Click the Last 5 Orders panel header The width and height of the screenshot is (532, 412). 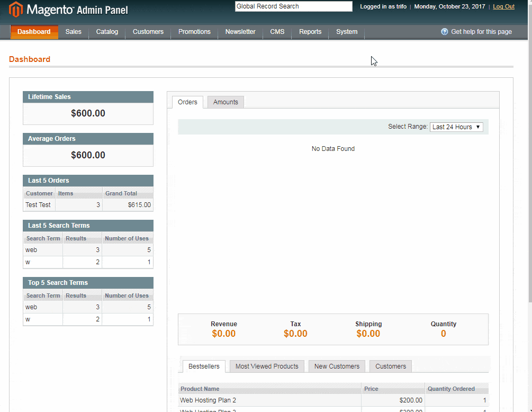pos(88,181)
